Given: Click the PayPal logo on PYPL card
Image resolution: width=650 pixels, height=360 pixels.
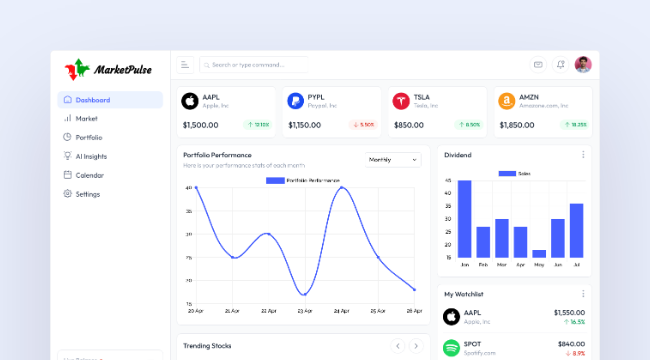Looking at the screenshot, I should 296,101.
